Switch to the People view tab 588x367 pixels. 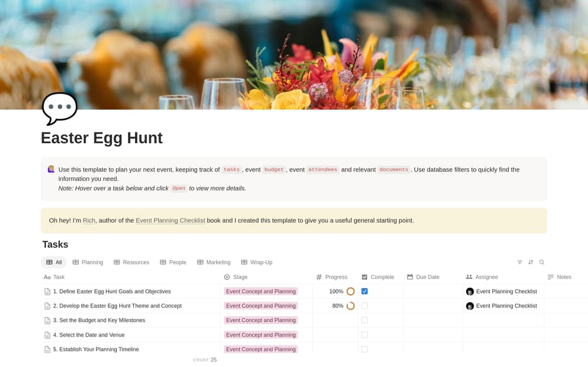[x=173, y=262]
